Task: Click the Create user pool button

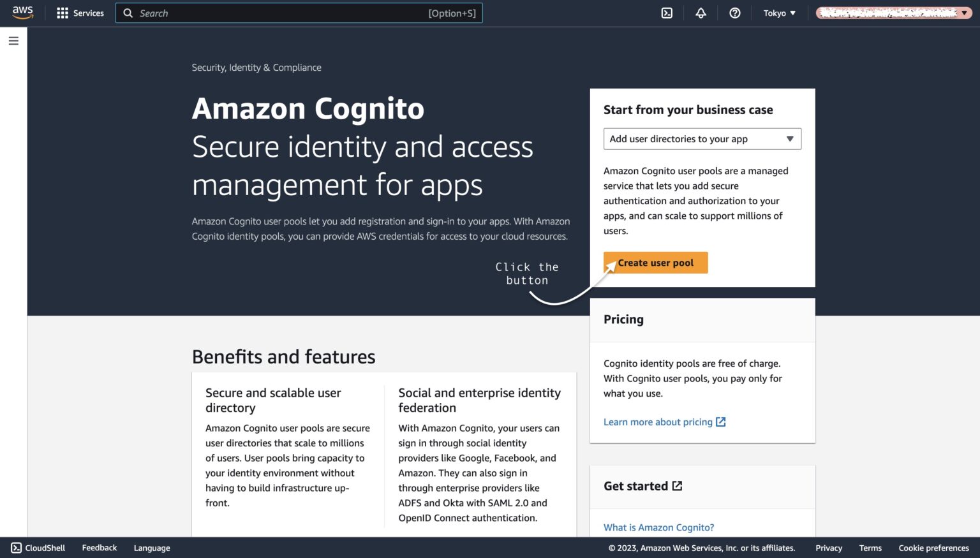Action: (x=655, y=262)
